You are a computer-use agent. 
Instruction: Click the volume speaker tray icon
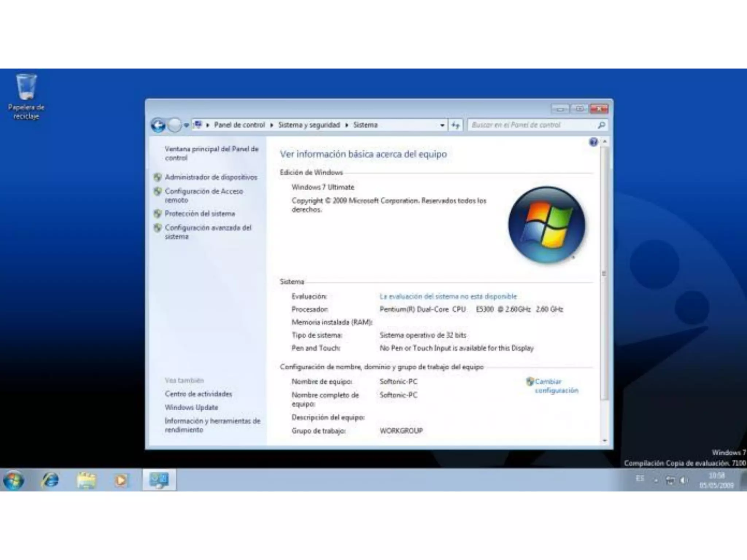click(684, 481)
